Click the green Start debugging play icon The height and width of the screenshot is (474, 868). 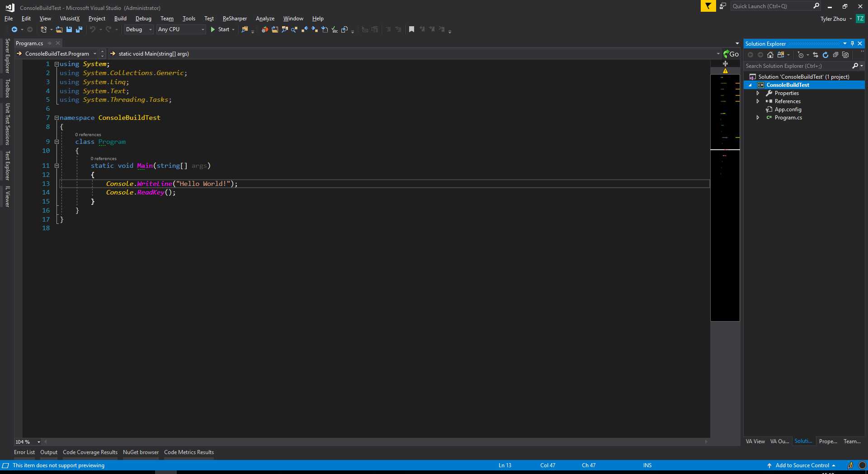[x=212, y=29]
